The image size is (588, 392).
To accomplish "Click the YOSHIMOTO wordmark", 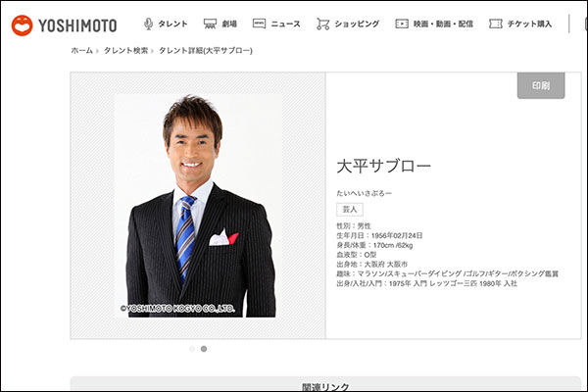I will 77,25.
